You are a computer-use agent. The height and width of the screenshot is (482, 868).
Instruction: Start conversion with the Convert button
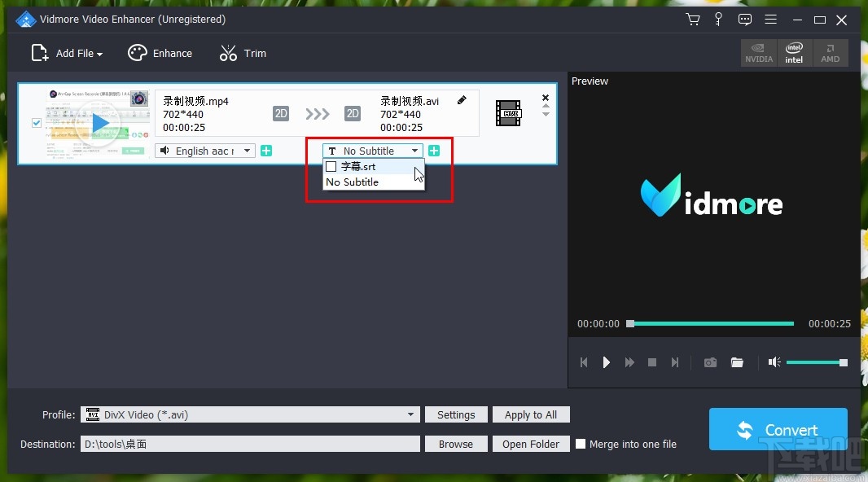[778, 429]
